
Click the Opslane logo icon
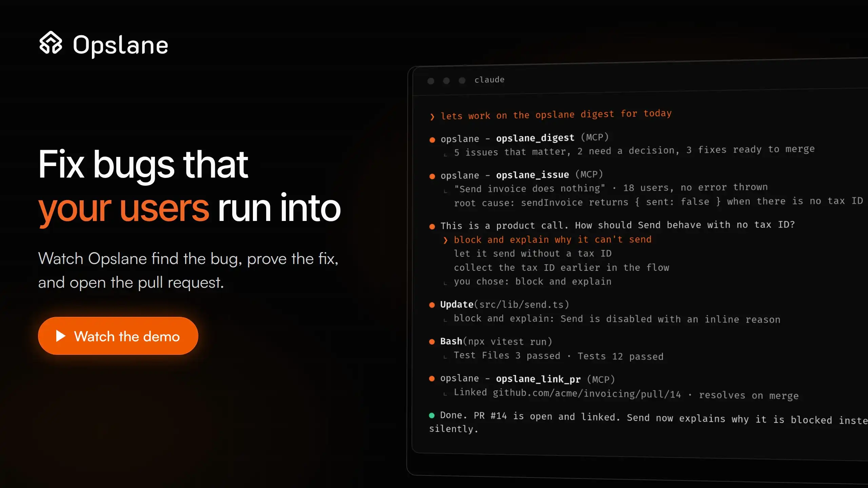tap(51, 43)
